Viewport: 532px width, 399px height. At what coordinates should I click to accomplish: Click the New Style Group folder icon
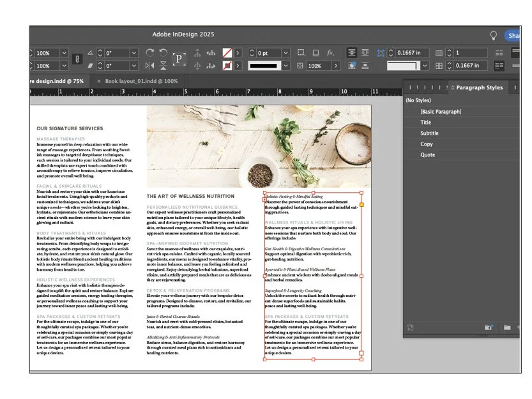click(489, 327)
